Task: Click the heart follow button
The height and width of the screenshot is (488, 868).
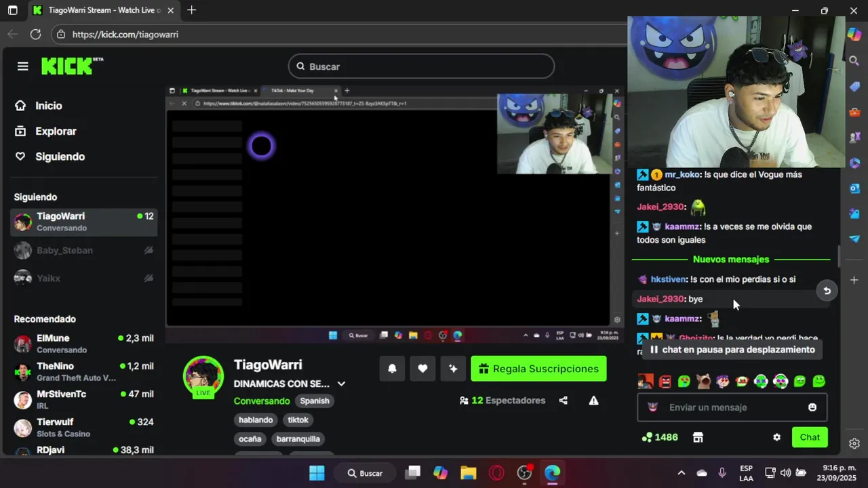Action: pos(422,369)
